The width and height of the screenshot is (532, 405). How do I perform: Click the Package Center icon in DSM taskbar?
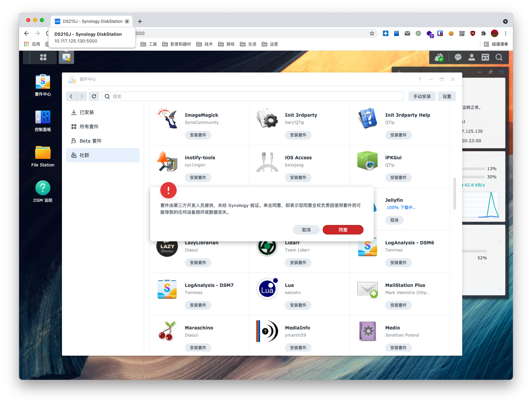pos(66,57)
